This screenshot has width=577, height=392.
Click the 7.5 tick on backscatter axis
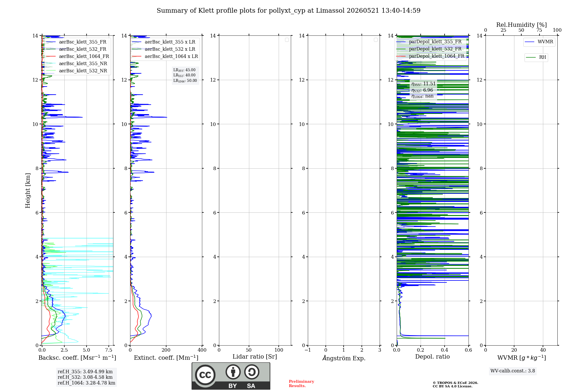[109, 350]
